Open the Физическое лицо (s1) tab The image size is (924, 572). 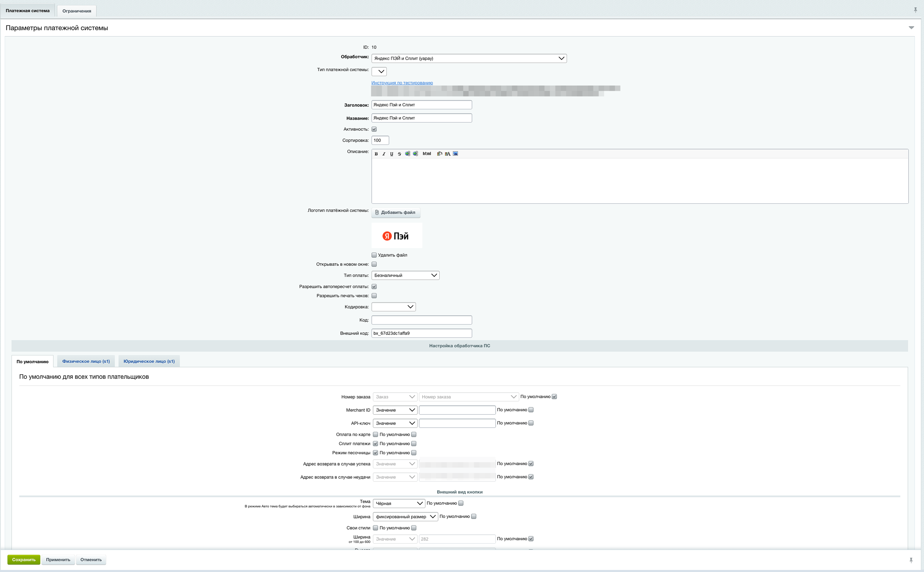(86, 361)
